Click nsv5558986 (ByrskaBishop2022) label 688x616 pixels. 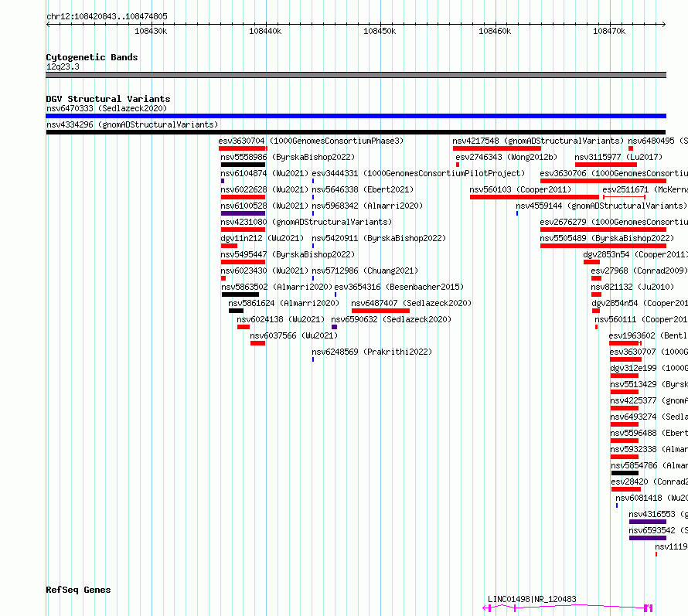tap(288, 157)
